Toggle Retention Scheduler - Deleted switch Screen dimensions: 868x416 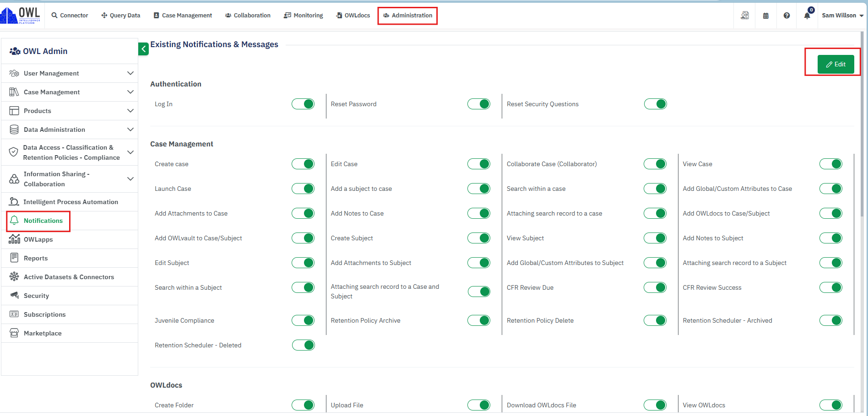pos(303,345)
